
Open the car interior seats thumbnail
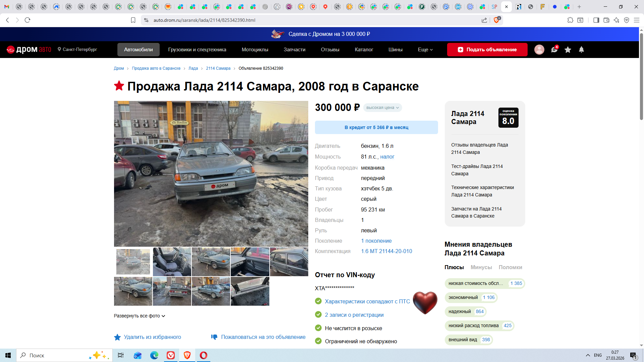tap(172, 262)
